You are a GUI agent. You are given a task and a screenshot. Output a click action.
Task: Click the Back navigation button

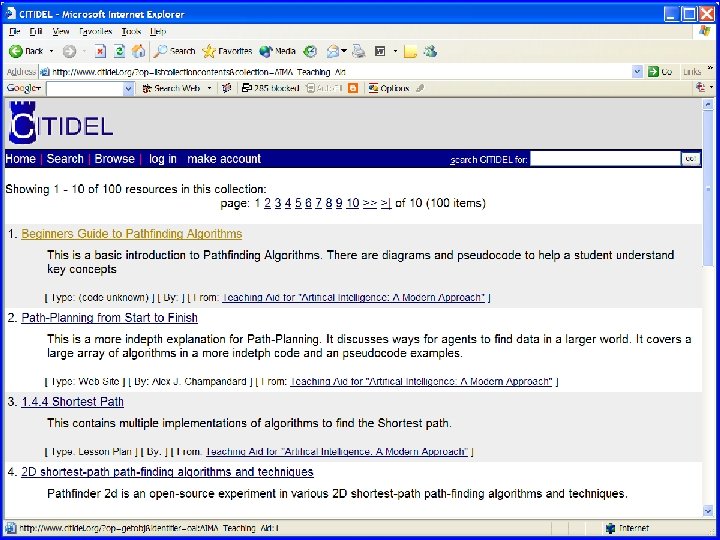click(27, 51)
